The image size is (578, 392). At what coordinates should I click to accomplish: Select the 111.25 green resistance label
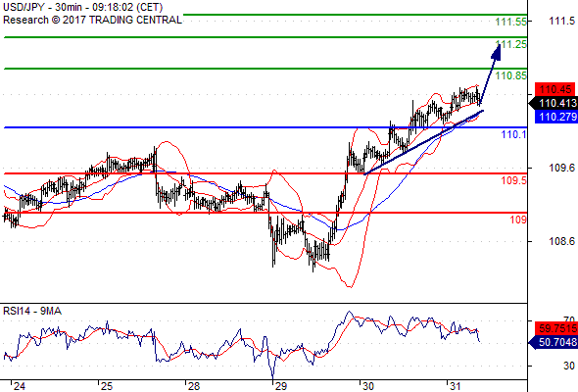point(511,44)
